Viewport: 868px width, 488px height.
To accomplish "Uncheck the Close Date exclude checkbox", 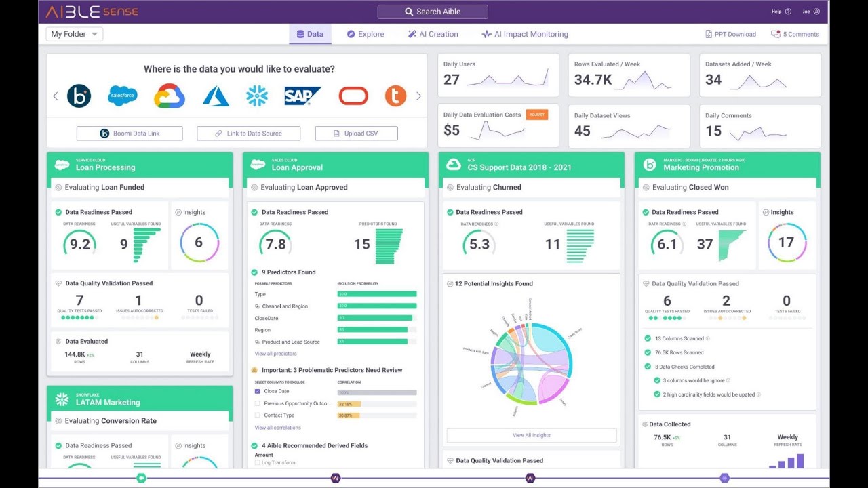I will tap(258, 391).
